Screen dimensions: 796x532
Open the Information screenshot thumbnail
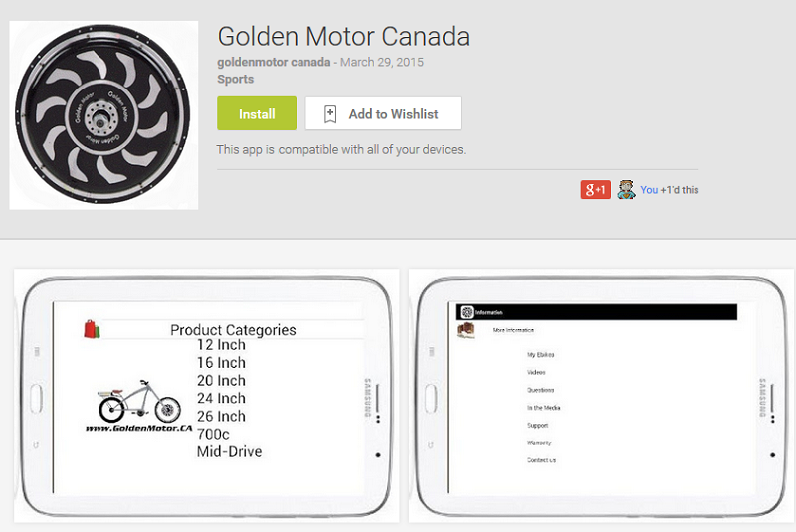point(601,396)
